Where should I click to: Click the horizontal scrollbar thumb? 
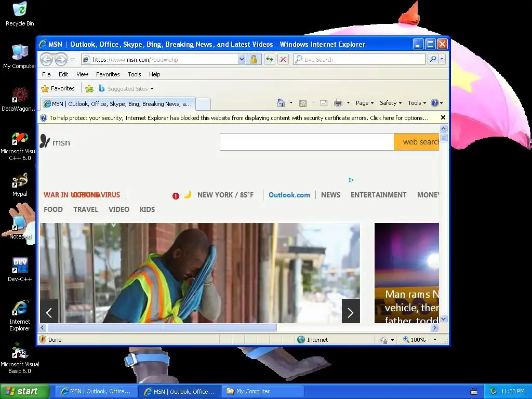click(x=162, y=327)
